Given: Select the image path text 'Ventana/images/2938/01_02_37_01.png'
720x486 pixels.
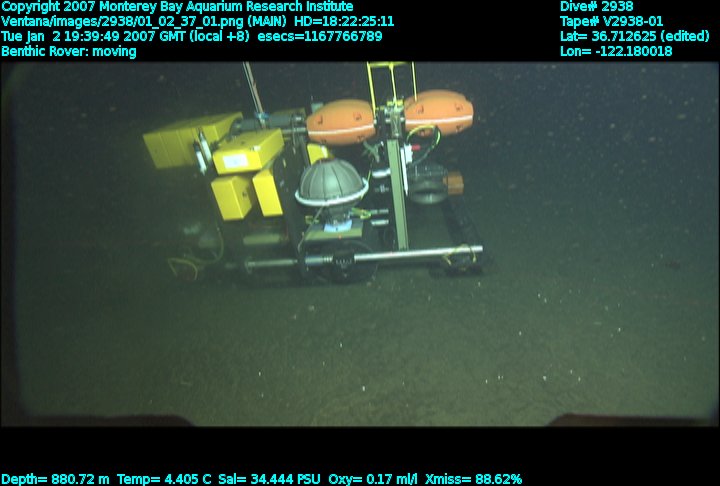Looking at the screenshot, I should click(122, 22).
